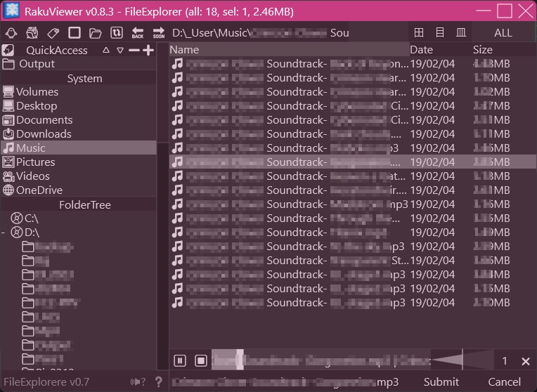Viewport: 537px width, 392px height.
Task: Go forward with the SOON arrow
Action: (x=159, y=33)
